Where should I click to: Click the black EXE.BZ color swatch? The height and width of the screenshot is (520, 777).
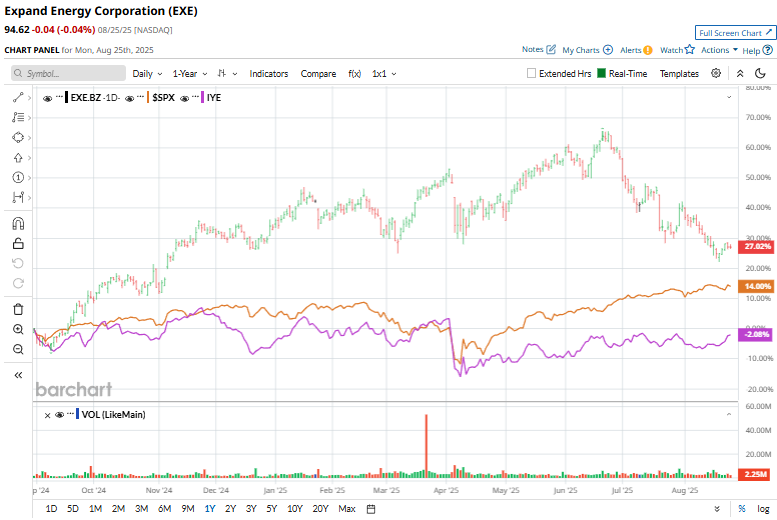[x=66, y=97]
